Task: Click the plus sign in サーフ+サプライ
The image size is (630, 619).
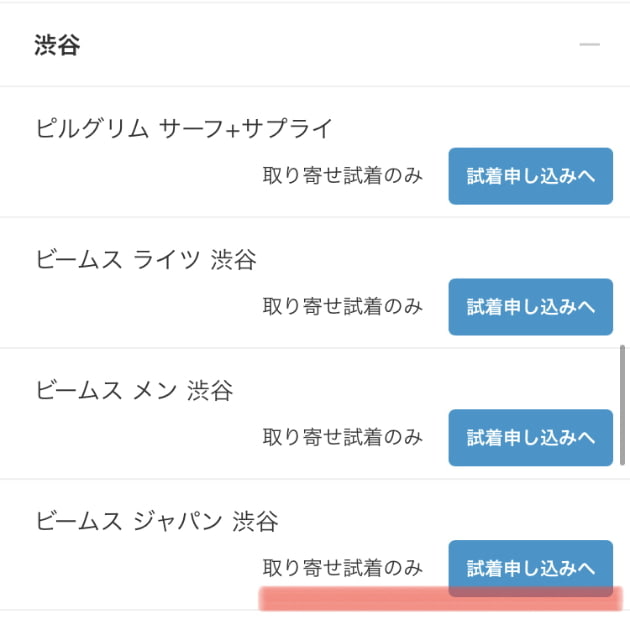Action: 232,131
